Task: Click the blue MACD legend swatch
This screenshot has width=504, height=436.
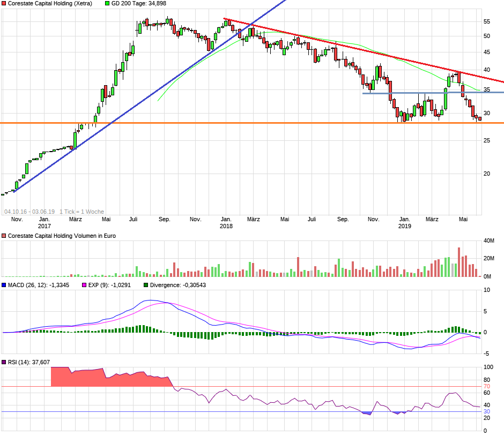Action: [4, 285]
